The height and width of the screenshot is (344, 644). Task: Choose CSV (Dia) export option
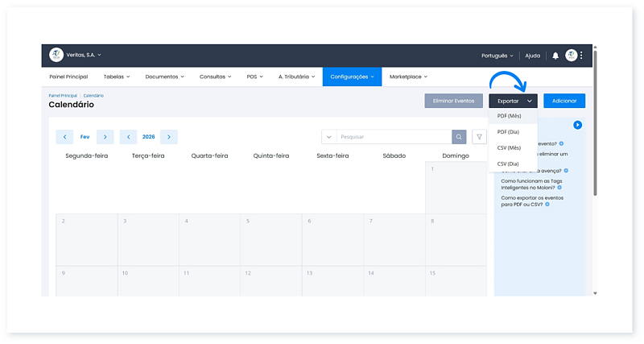(x=508, y=164)
